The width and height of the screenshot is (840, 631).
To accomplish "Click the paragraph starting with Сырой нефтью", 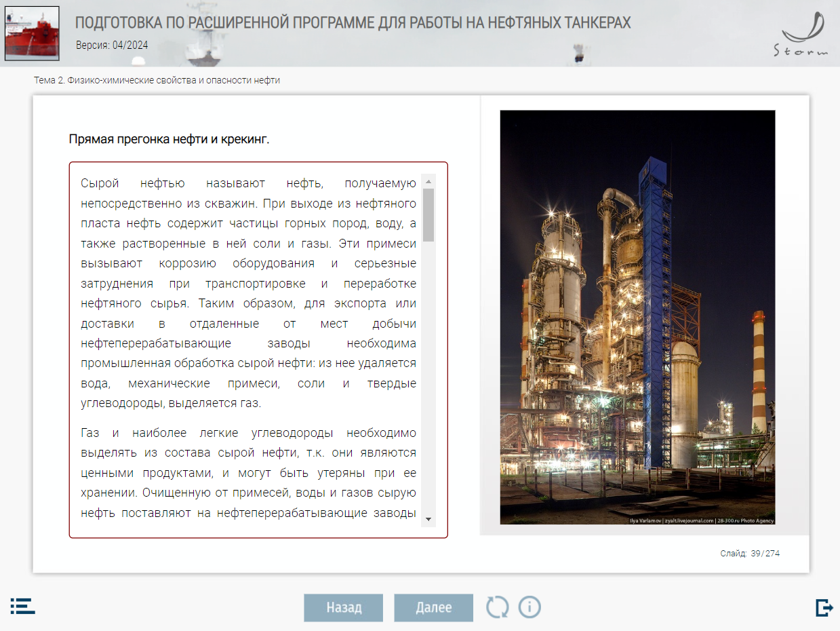I will 248,293.
